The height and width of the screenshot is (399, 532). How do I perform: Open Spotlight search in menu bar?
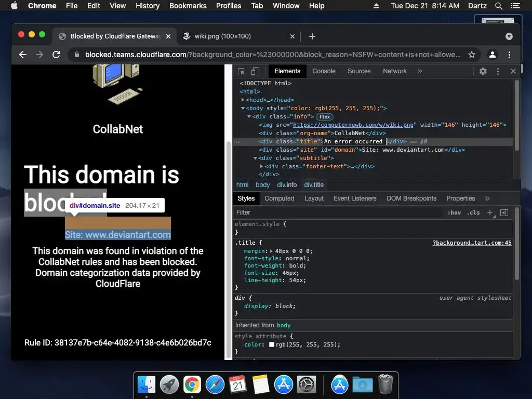[x=499, y=6]
